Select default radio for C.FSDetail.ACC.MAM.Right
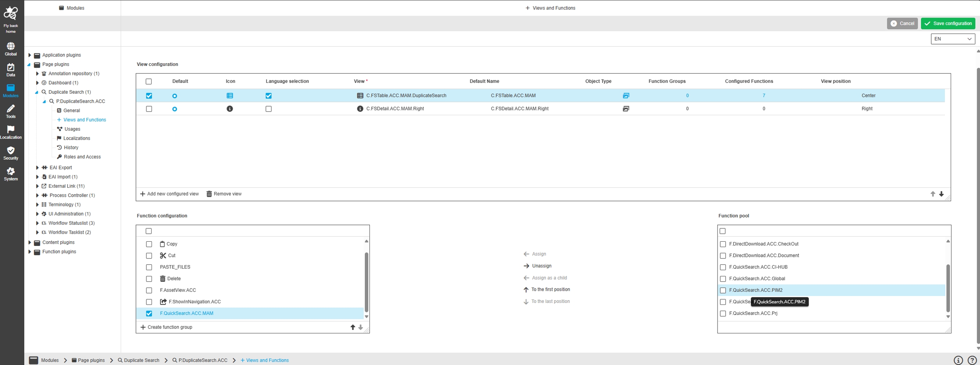 click(175, 109)
